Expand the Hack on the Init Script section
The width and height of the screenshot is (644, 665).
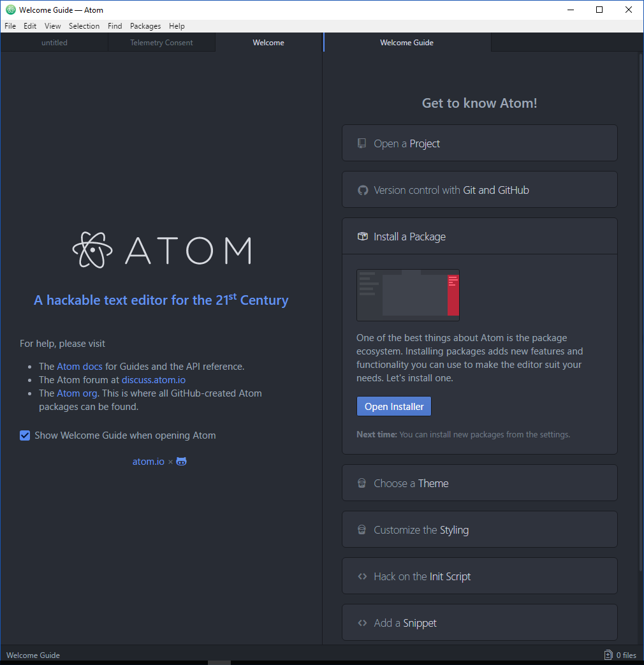tap(479, 576)
